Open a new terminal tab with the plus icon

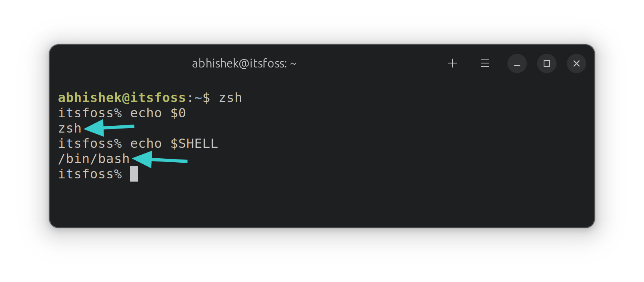pyautogui.click(x=452, y=63)
